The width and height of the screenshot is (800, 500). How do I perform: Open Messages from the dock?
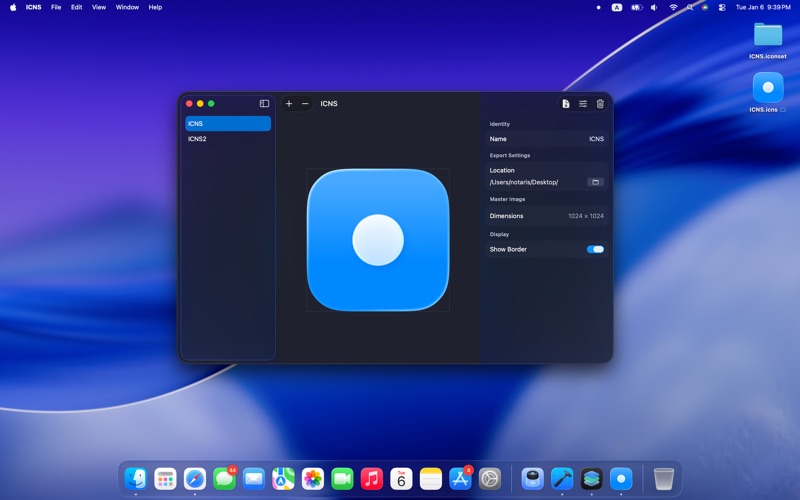[x=224, y=479]
